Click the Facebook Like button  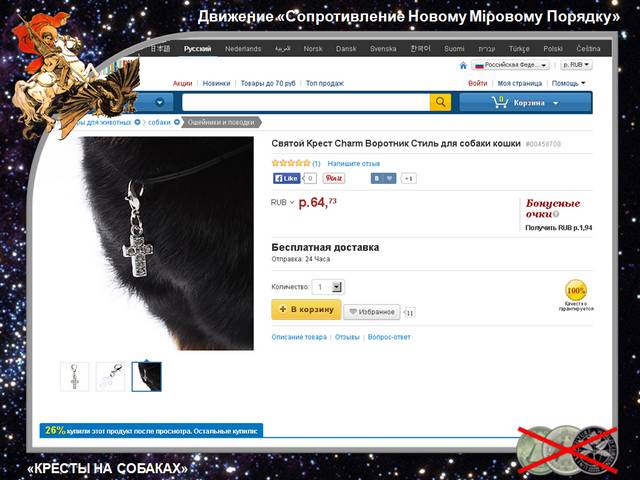(x=287, y=178)
